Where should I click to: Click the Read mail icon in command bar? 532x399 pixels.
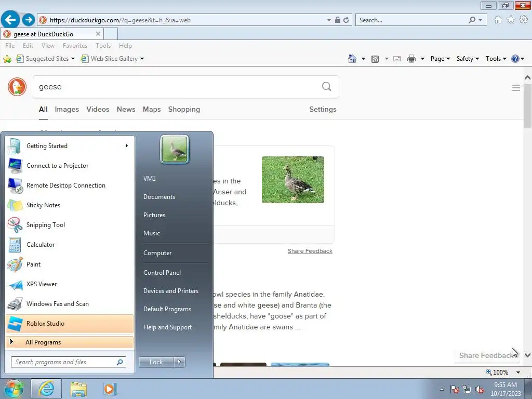(x=397, y=59)
